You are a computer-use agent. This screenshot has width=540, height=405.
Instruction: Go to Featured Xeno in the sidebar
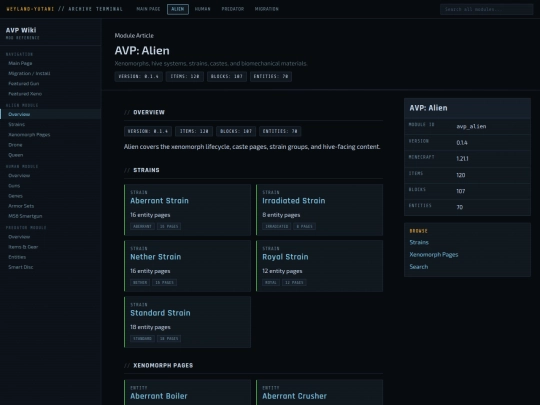[x=25, y=94]
